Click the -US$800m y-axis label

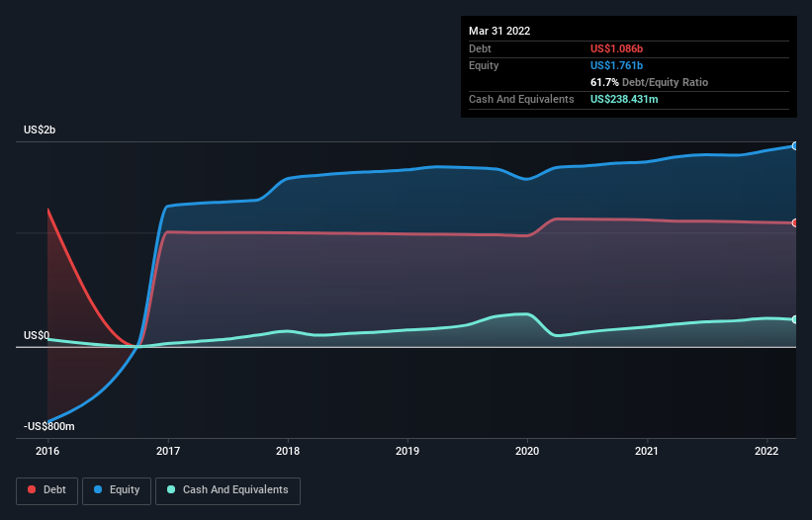click(49, 426)
